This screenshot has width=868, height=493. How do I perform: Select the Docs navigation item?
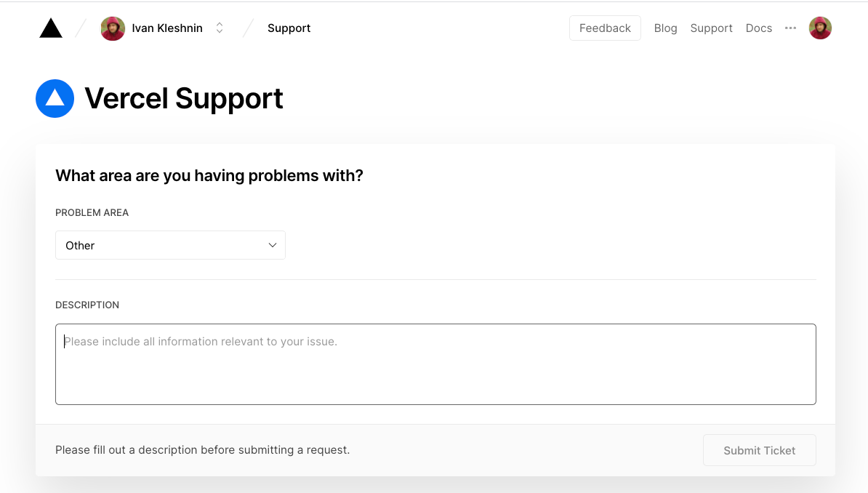(x=759, y=28)
